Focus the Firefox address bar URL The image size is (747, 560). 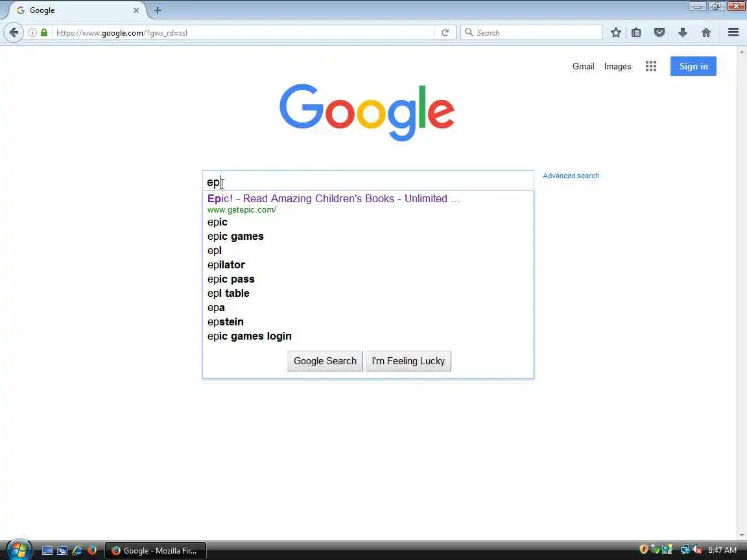pyautogui.click(x=243, y=32)
